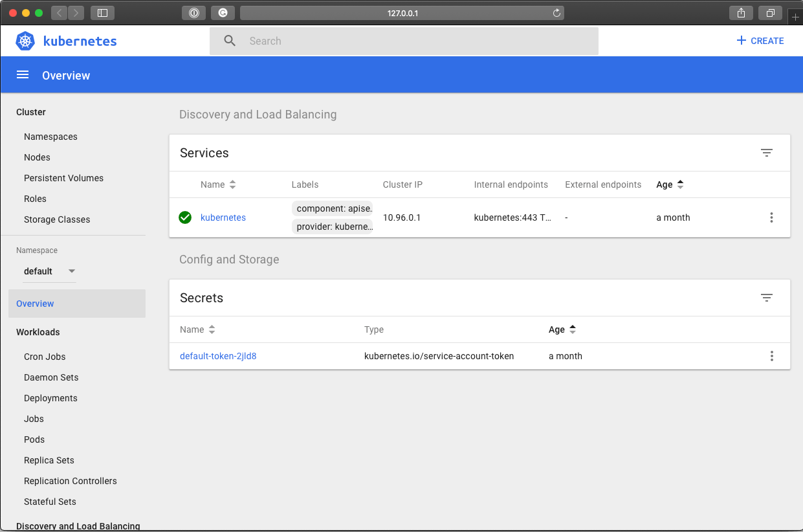Click the Safari share icon

tap(742, 12)
